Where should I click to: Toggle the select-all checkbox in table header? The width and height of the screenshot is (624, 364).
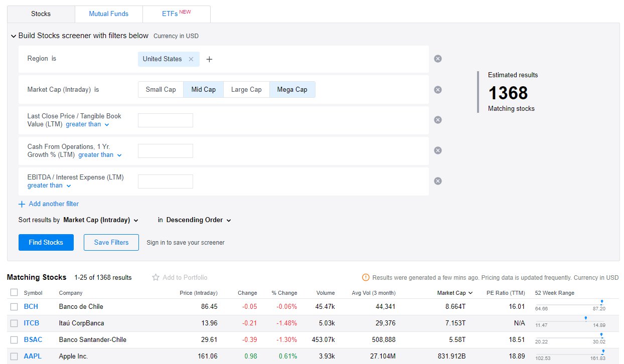tap(14, 292)
